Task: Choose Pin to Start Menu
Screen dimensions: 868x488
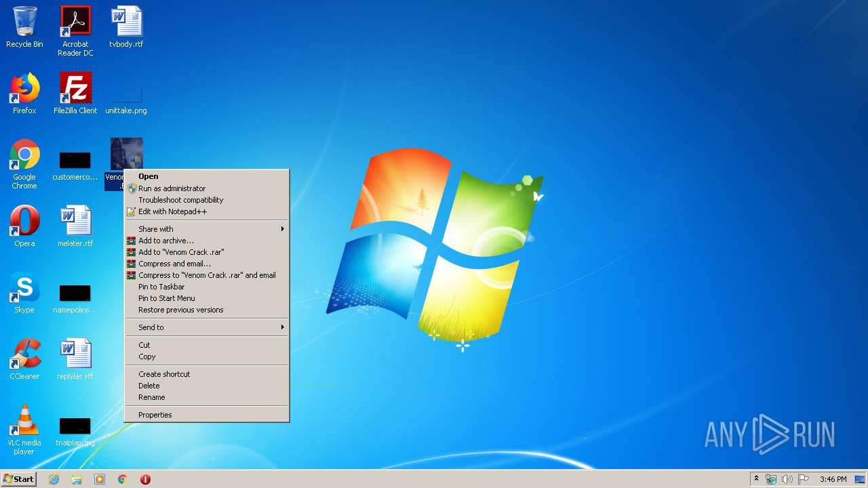Action: 207,298
